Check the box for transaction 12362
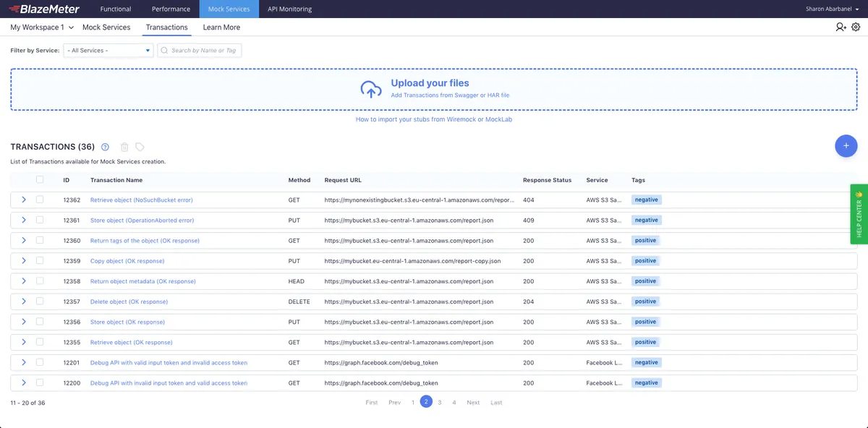Image resolution: width=868 pixels, height=428 pixels. [x=40, y=200]
